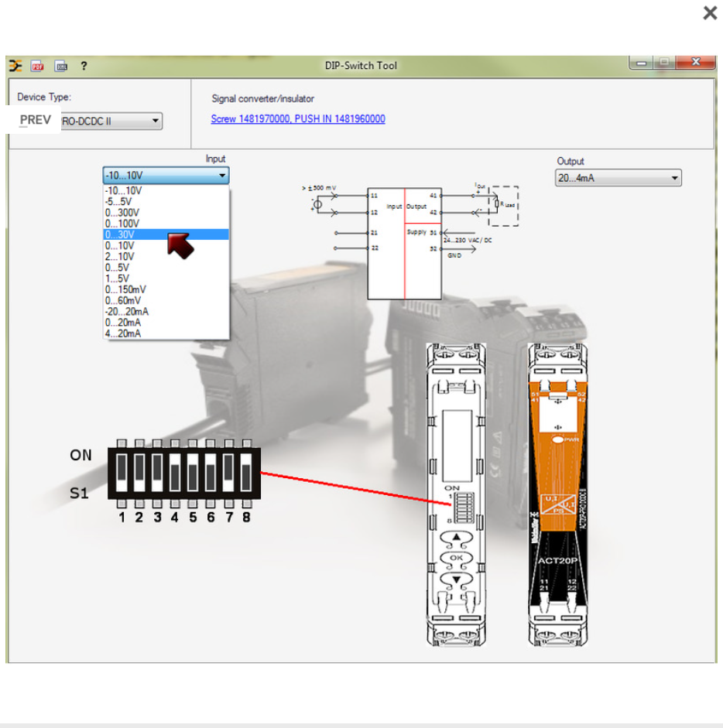Select -20...20mA input range
The width and height of the screenshot is (723, 728).
166,312
